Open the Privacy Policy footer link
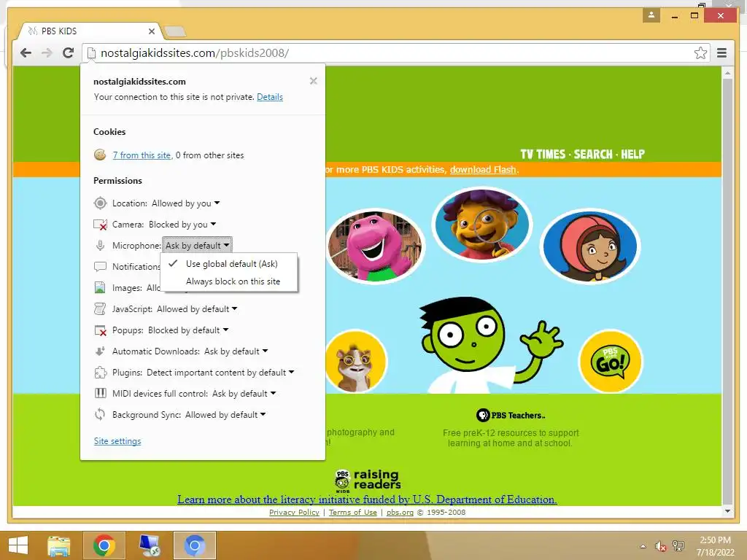This screenshot has width=747, height=560. 294,513
